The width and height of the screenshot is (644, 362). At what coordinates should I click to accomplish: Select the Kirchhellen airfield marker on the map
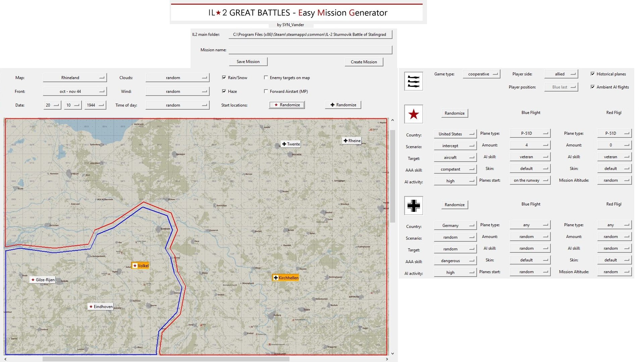pyautogui.click(x=285, y=278)
